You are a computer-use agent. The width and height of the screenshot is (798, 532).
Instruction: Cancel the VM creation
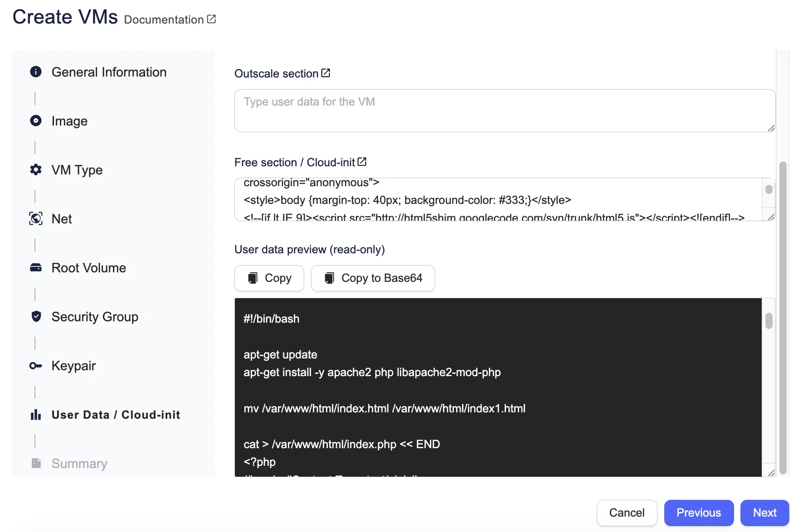pyautogui.click(x=627, y=513)
